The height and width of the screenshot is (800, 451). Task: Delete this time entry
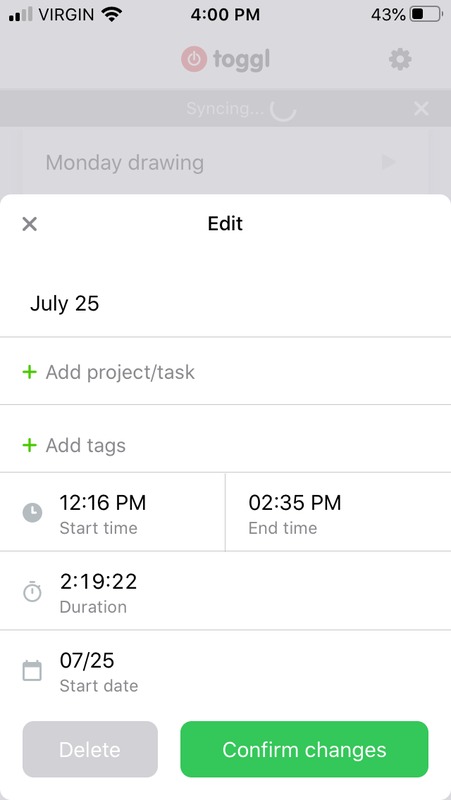point(90,749)
